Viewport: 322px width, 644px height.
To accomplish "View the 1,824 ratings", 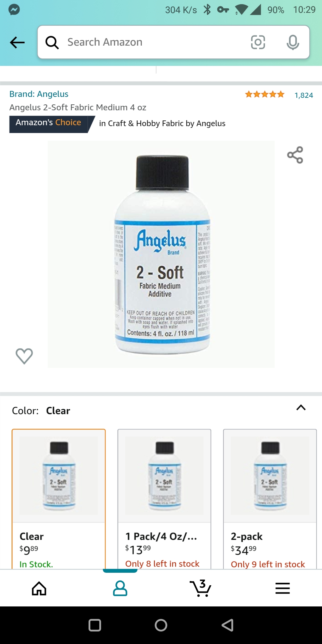I will [x=304, y=95].
